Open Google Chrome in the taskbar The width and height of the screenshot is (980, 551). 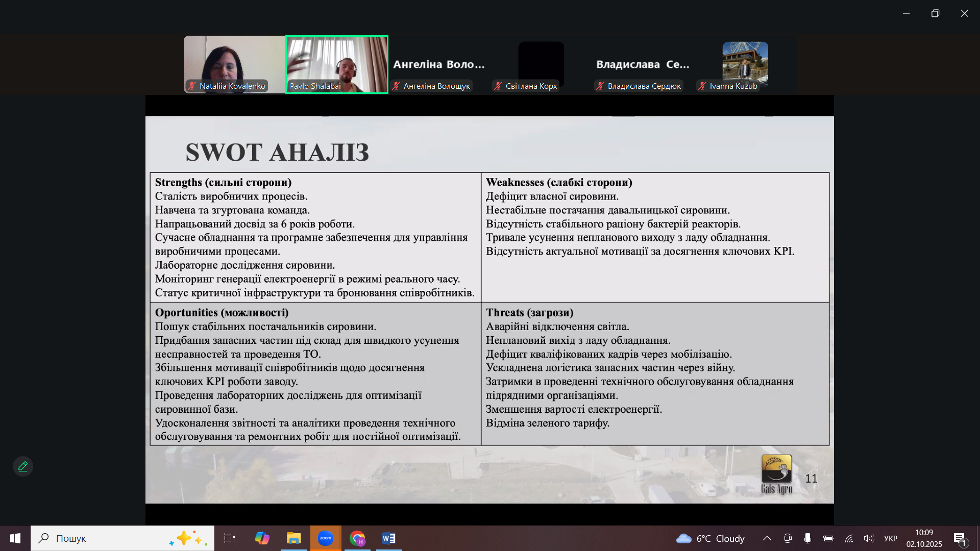[x=357, y=538]
